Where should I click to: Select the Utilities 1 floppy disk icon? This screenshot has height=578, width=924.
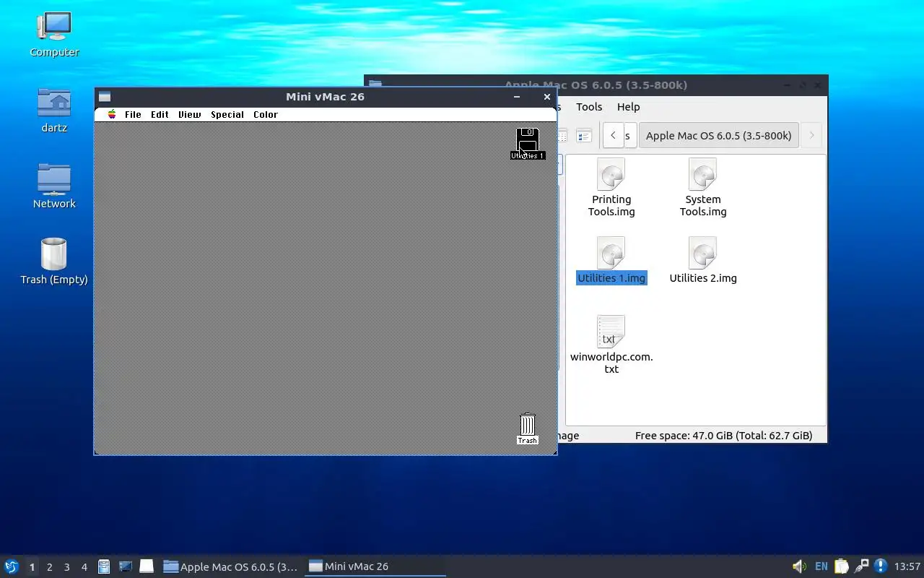[x=528, y=143]
